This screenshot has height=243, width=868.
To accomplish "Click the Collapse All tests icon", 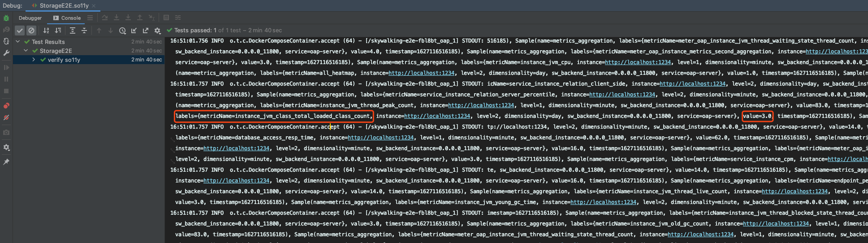I will tap(84, 30).
